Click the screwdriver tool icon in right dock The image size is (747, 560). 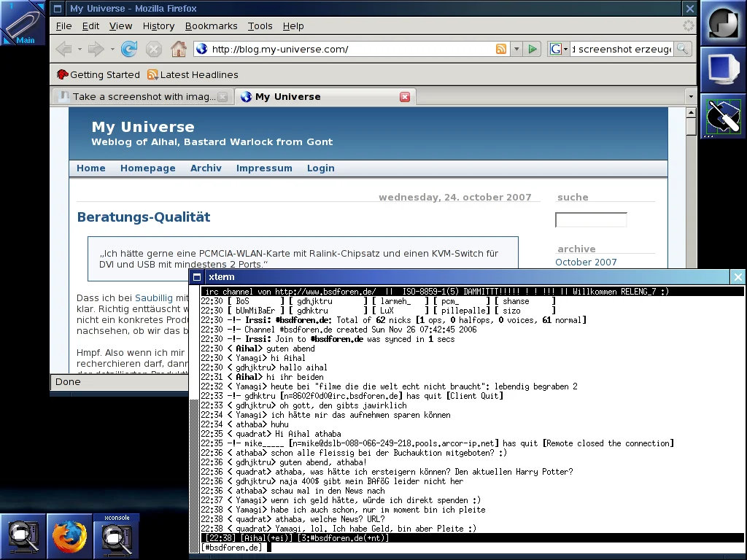(723, 116)
